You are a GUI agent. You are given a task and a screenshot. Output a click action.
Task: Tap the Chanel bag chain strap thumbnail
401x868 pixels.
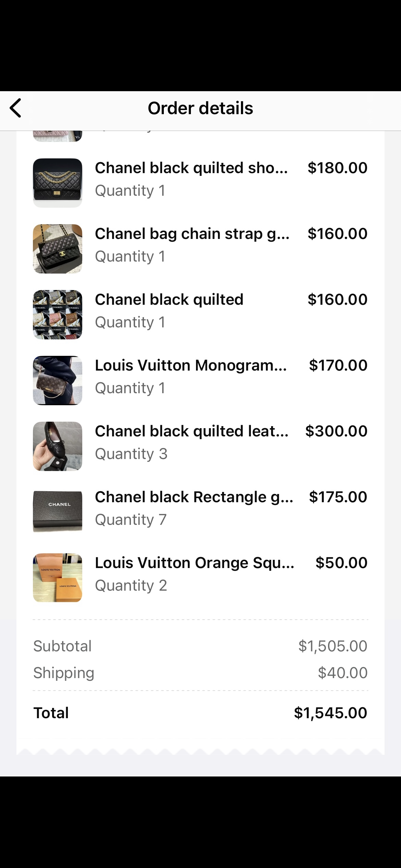[x=58, y=249]
